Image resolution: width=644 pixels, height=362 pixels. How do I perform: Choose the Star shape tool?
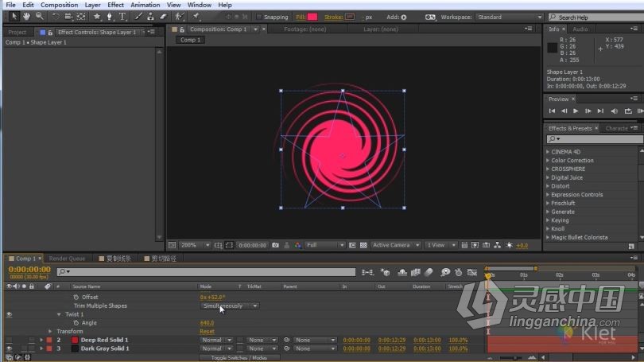click(x=97, y=17)
